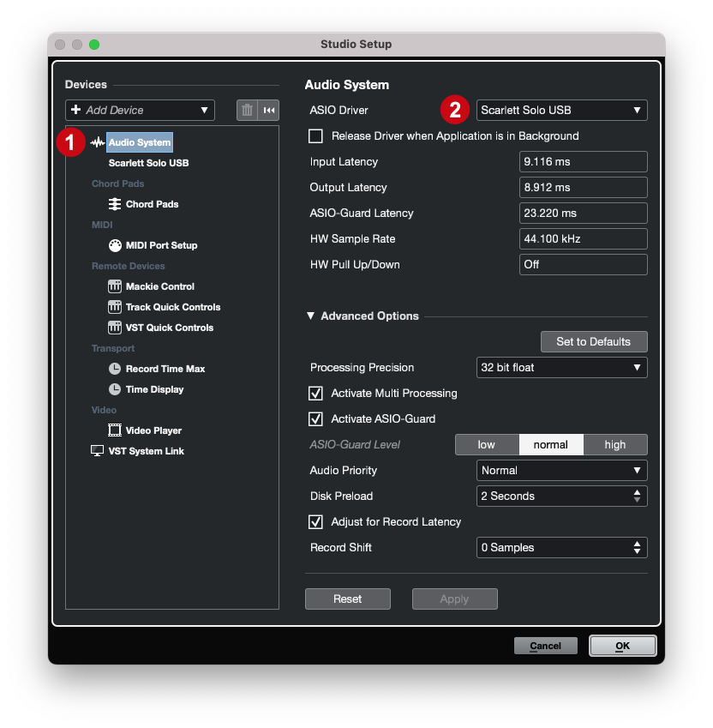Viewport: 713px width, 728px height.
Task: Select Scarlett Solo USB in device list
Action: (148, 163)
